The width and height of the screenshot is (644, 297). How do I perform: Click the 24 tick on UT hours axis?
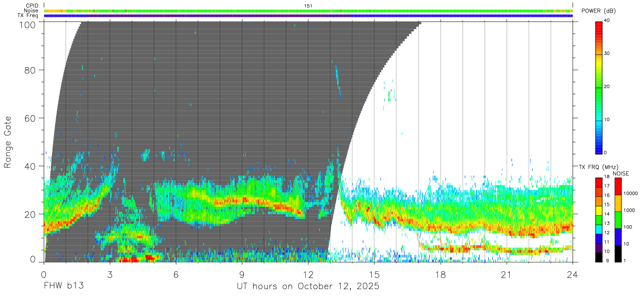[x=572, y=274]
